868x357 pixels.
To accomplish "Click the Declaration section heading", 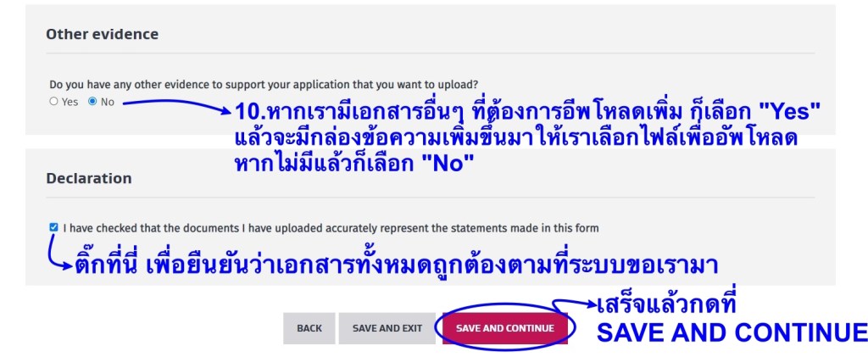I will pos(88,179).
